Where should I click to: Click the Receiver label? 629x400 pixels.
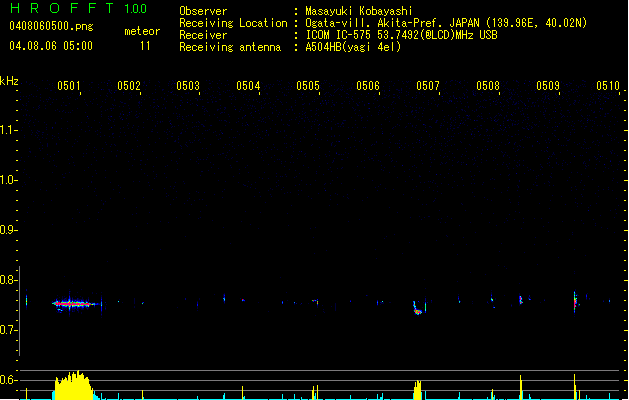(203, 35)
